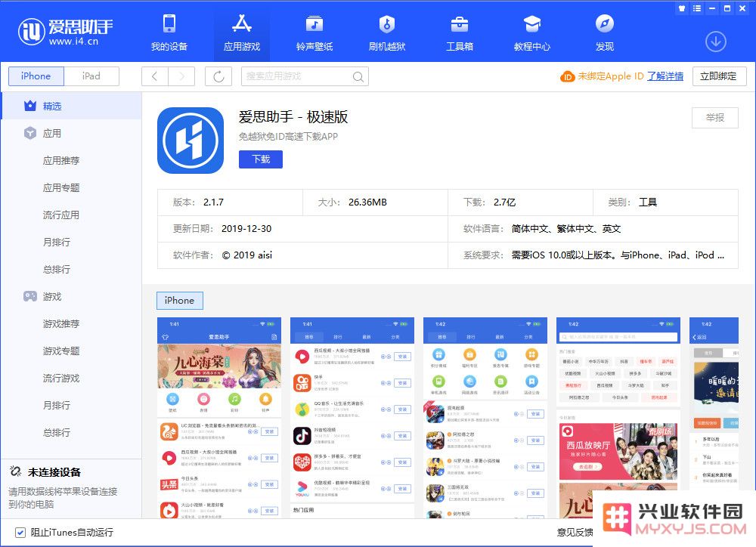Open the second screenshot showing app list

pos(352,418)
